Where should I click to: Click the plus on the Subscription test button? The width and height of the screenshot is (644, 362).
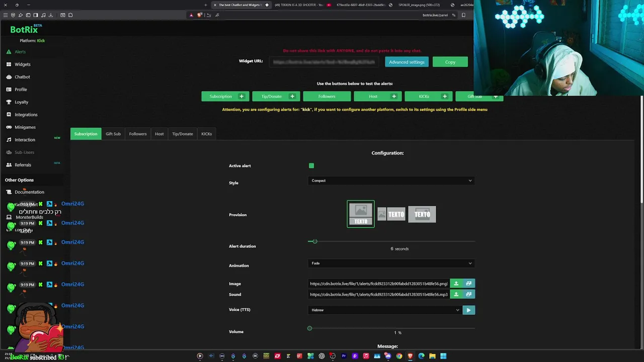tap(242, 97)
